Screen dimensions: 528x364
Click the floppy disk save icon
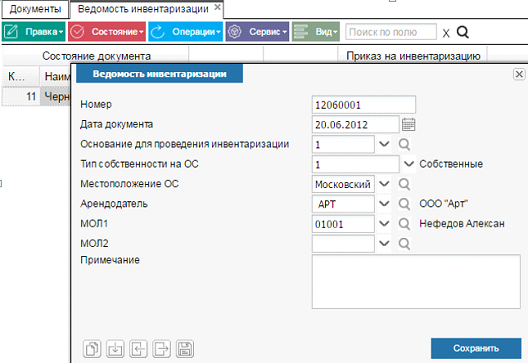[185, 349]
